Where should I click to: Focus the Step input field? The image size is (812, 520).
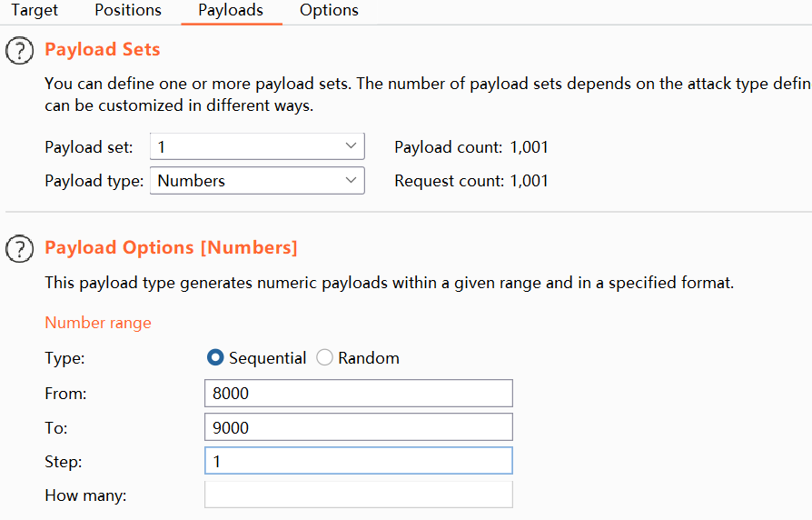coord(359,461)
